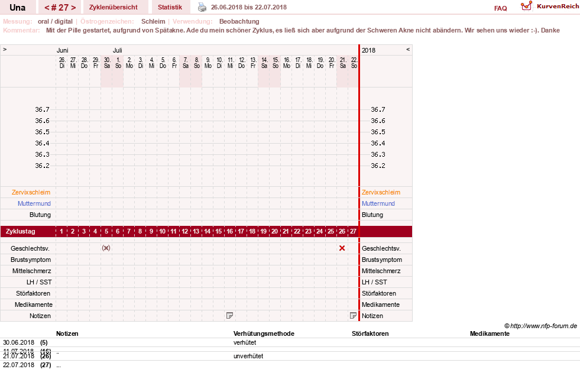
Task: Select the date column 1. So in July
Action: point(118,63)
